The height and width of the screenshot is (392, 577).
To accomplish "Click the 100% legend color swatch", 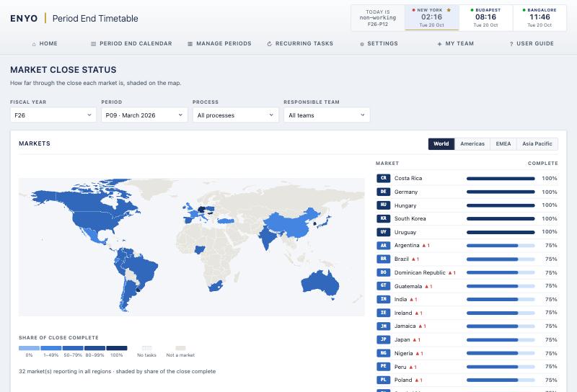I will [x=117, y=348].
